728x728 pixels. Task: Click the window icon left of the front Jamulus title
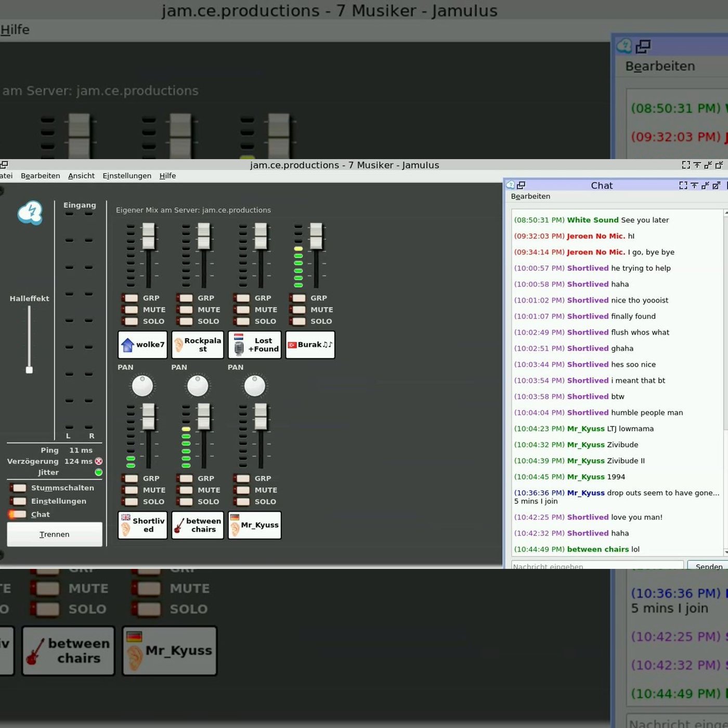click(4, 165)
